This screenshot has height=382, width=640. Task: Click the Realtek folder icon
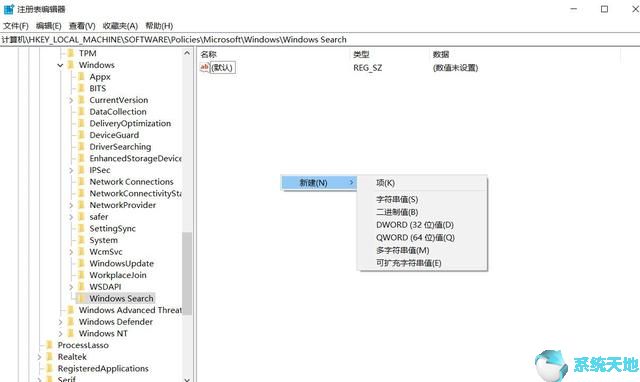point(50,357)
